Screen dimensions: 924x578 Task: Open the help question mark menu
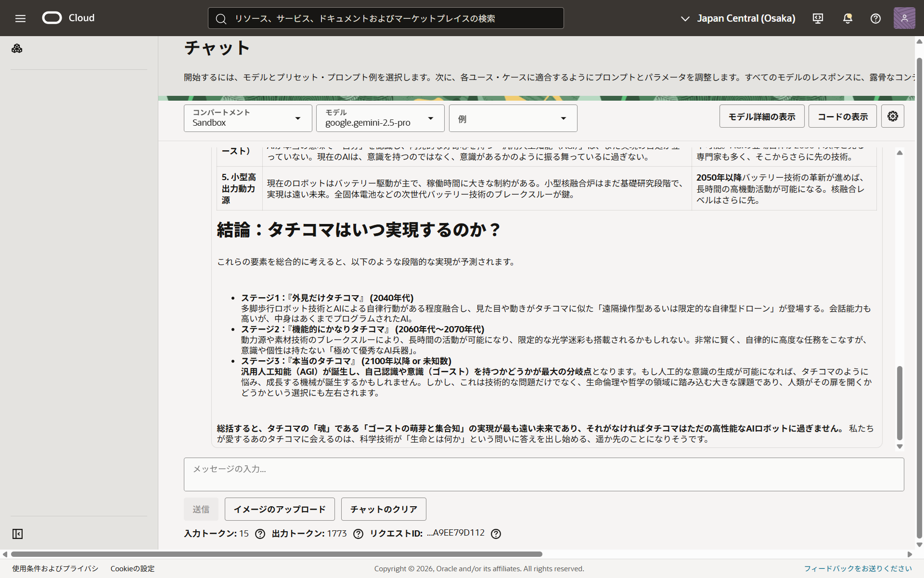pos(875,18)
